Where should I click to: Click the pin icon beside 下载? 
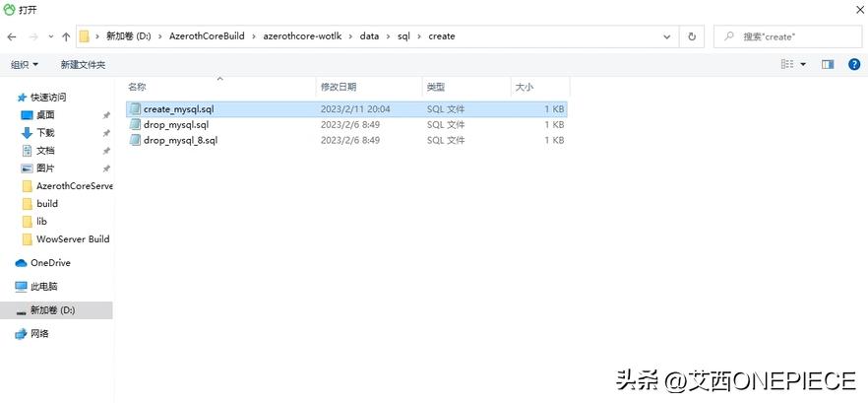click(x=106, y=133)
